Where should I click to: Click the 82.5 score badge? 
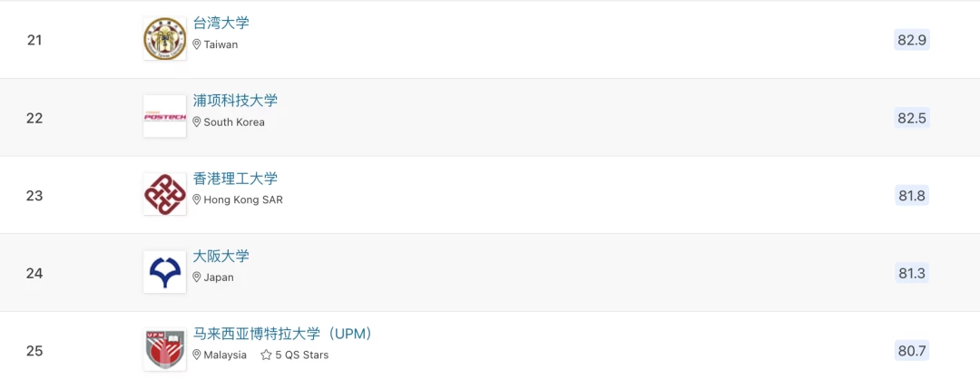coord(912,117)
